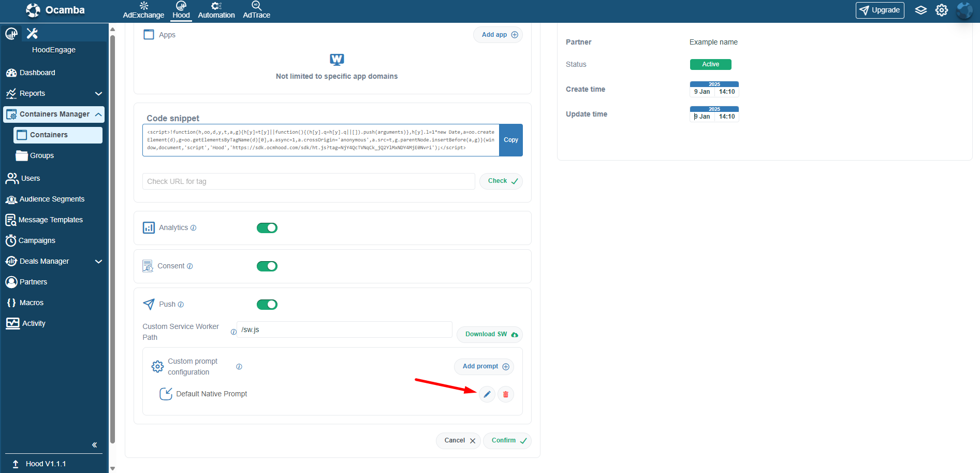Click the Analytics chart icon
Image resolution: width=980 pixels, height=473 pixels.
point(149,228)
